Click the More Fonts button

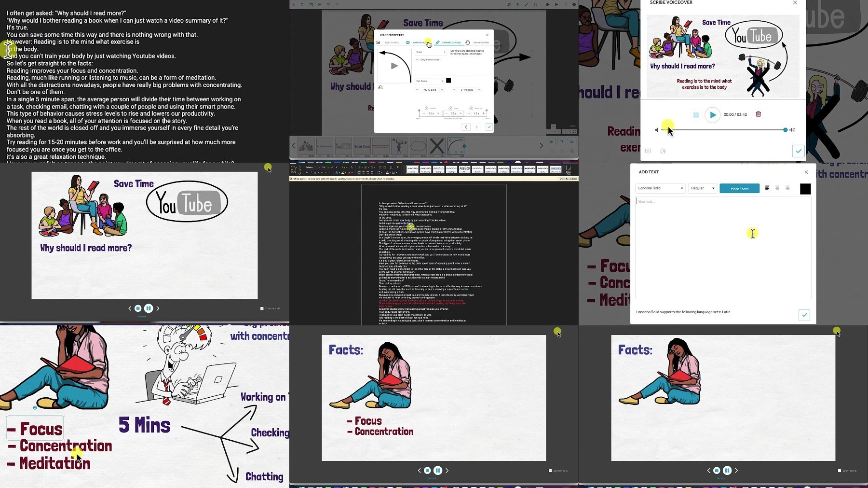(x=739, y=188)
